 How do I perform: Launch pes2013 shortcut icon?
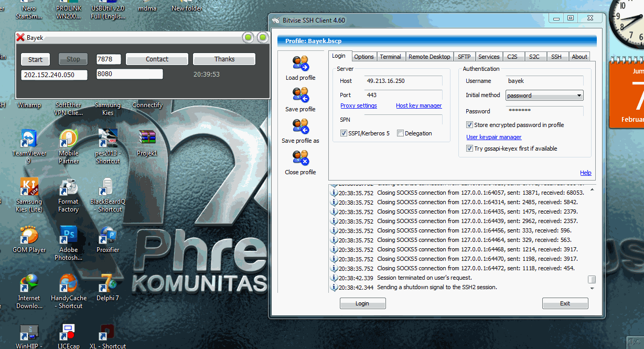coord(108,139)
